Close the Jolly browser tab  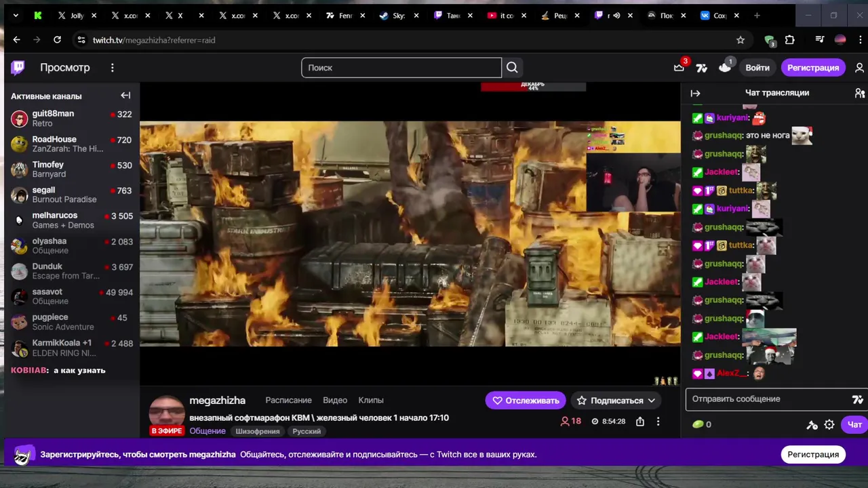[x=94, y=16]
